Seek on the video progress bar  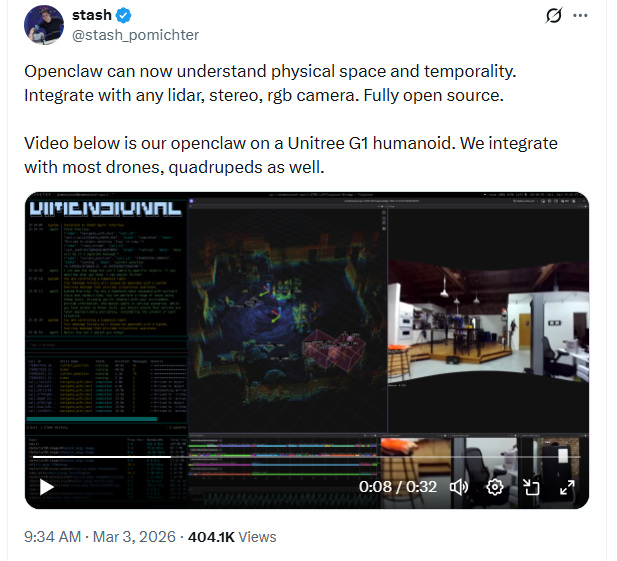pos(300,461)
